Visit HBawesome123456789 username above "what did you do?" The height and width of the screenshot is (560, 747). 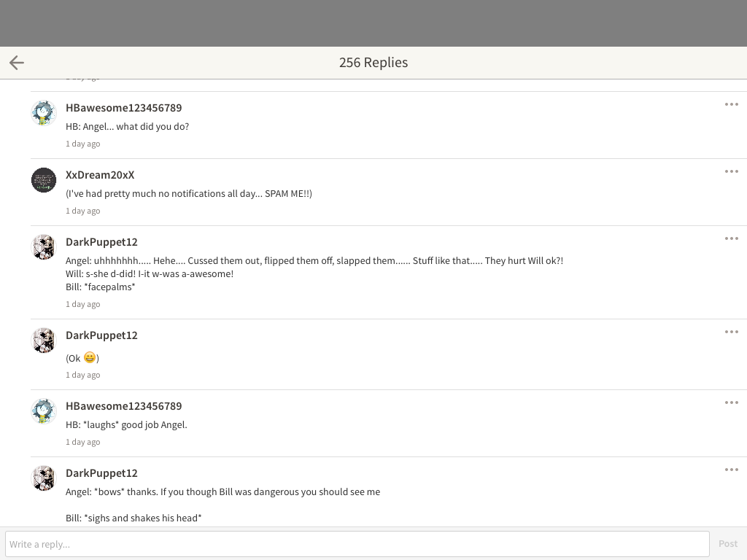124,108
